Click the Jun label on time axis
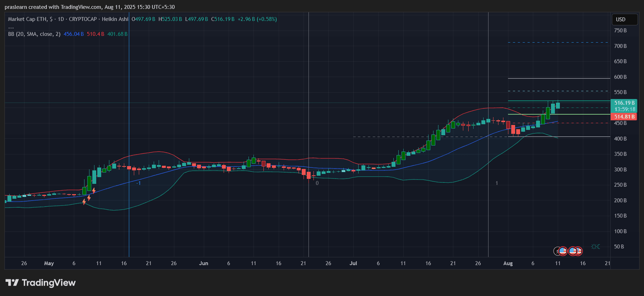This screenshot has width=644, height=296. (203, 263)
